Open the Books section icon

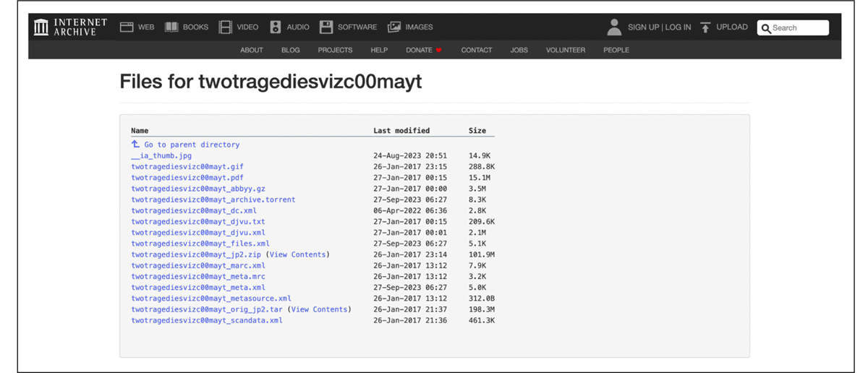tap(171, 27)
